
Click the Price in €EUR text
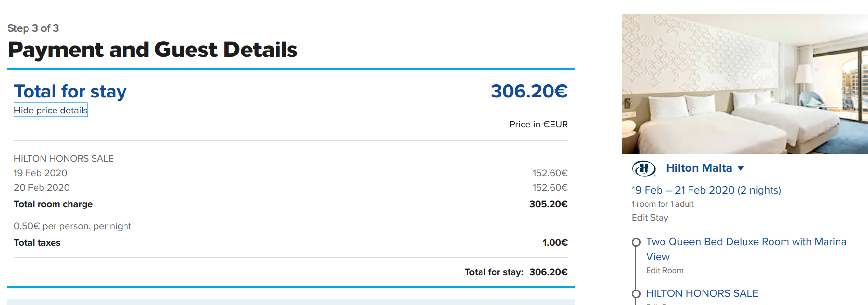pyautogui.click(x=538, y=125)
